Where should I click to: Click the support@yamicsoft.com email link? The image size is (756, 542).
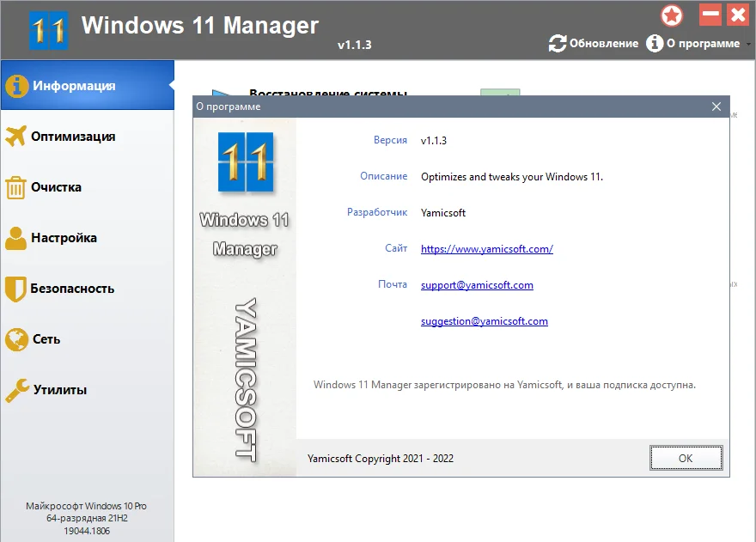(x=477, y=285)
